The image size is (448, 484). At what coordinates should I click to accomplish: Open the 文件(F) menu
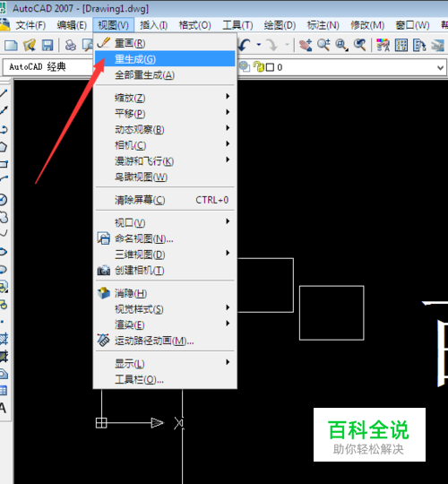pyautogui.click(x=30, y=25)
